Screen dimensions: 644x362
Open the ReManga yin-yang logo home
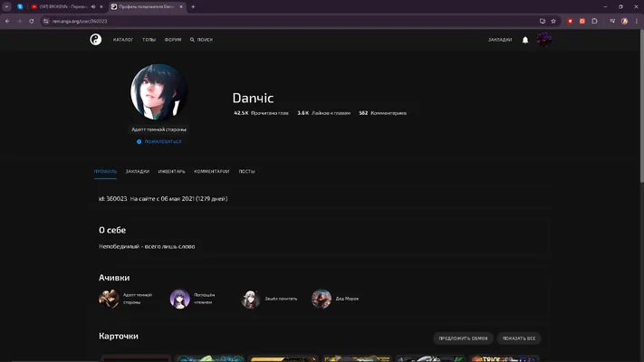(96, 40)
